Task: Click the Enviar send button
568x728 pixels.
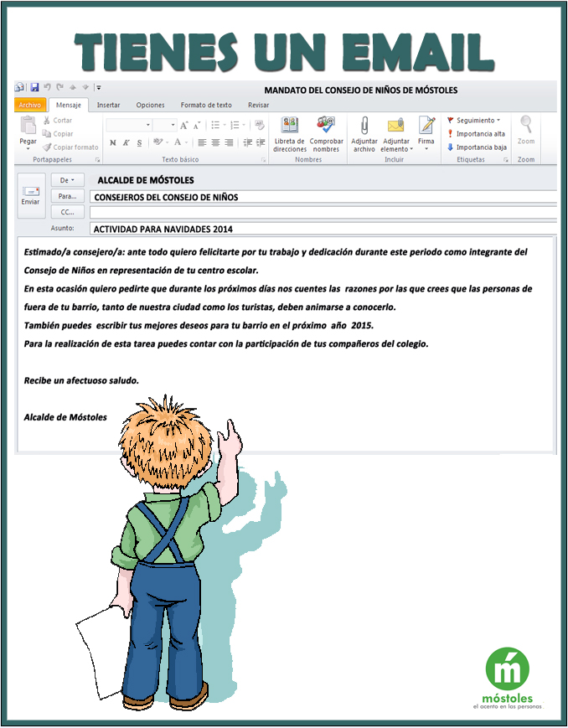Action: [x=30, y=195]
